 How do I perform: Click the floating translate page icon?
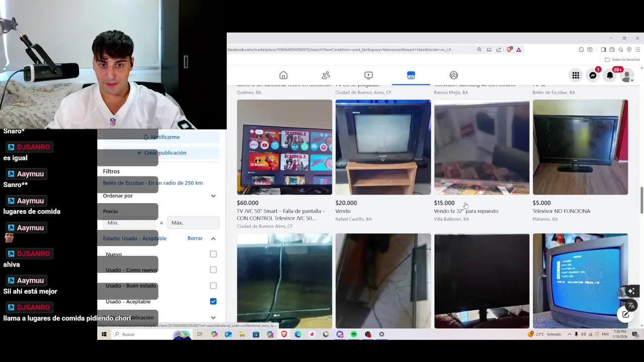point(631,305)
